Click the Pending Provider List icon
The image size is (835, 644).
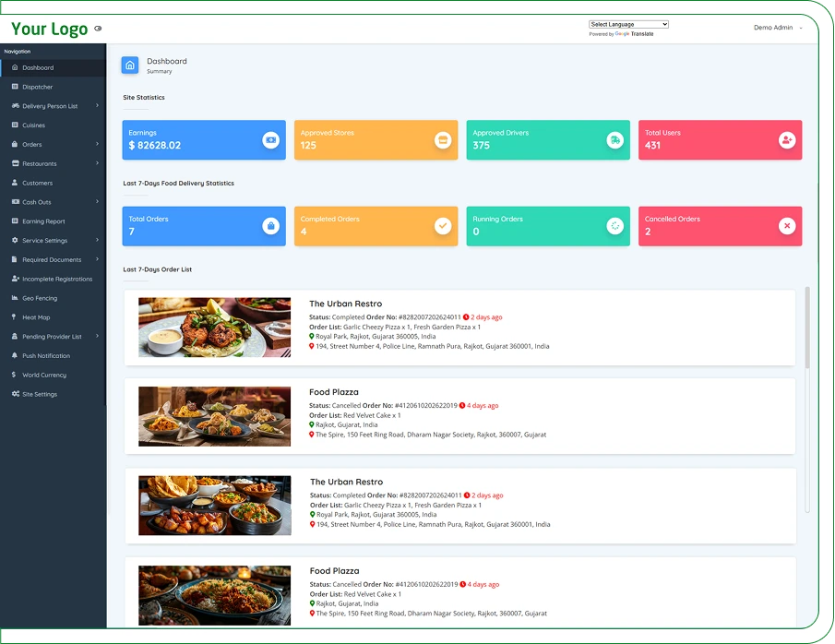point(15,336)
